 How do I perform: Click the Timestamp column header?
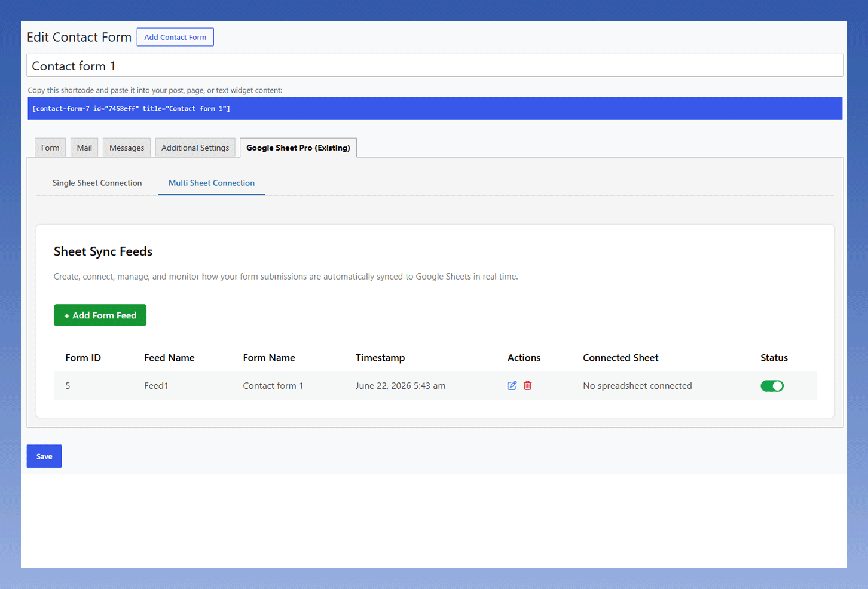point(380,358)
